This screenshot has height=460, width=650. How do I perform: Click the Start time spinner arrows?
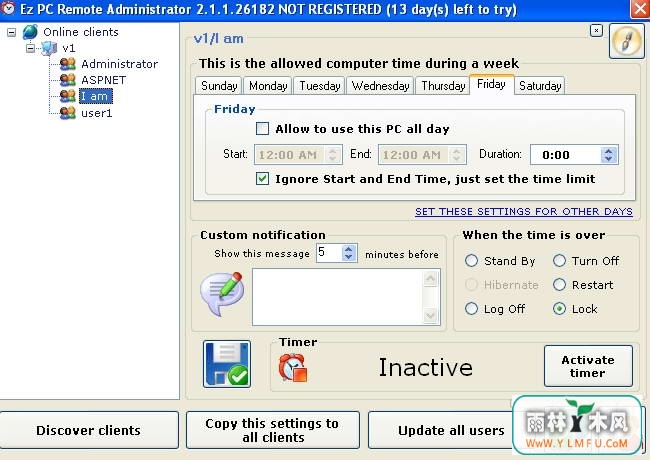click(x=332, y=155)
